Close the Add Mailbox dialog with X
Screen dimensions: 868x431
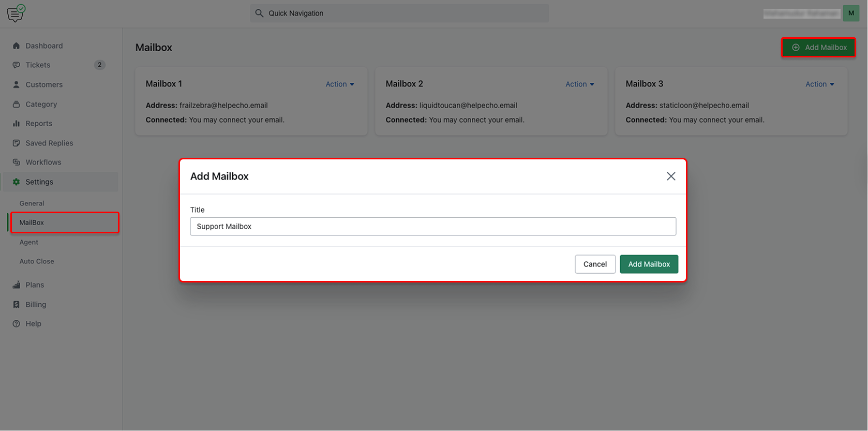point(671,176)
